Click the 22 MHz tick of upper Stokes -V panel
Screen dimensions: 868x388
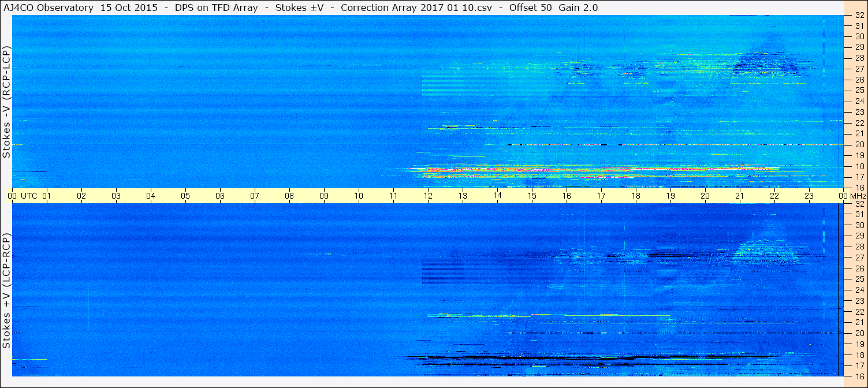859,123
